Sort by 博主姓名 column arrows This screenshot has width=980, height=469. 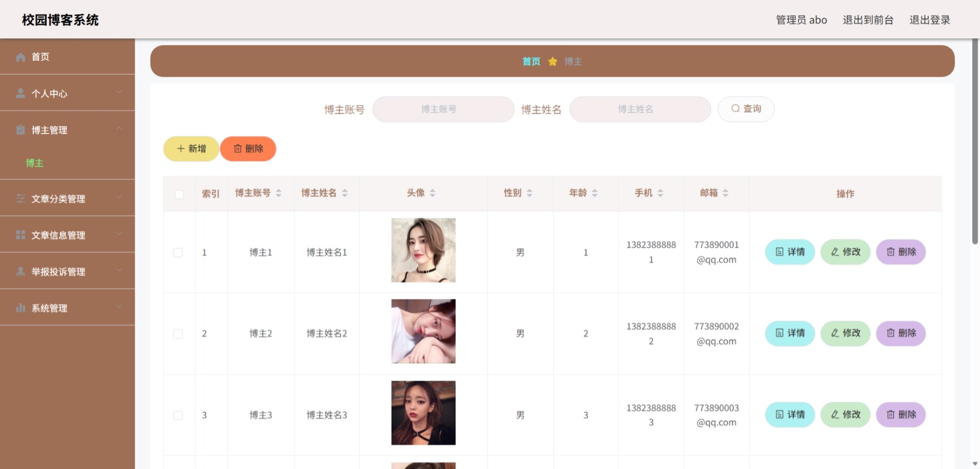click(x=345, y=193)
